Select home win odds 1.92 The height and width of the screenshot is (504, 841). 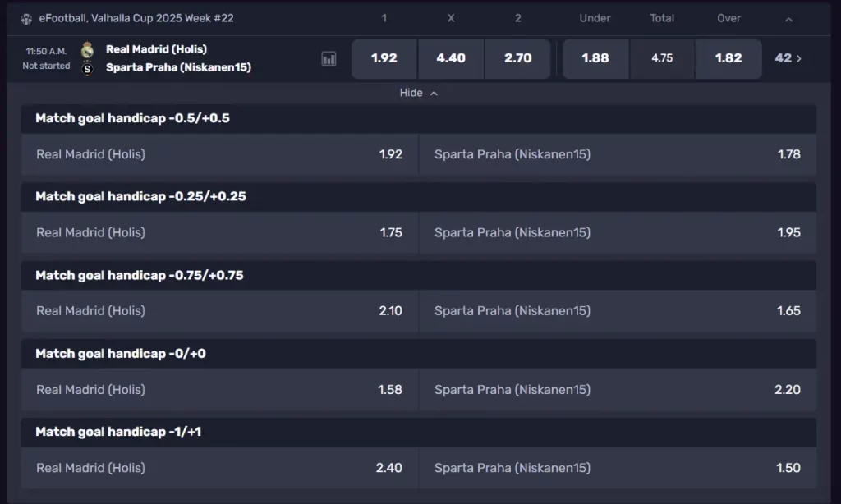coord(384,58)
